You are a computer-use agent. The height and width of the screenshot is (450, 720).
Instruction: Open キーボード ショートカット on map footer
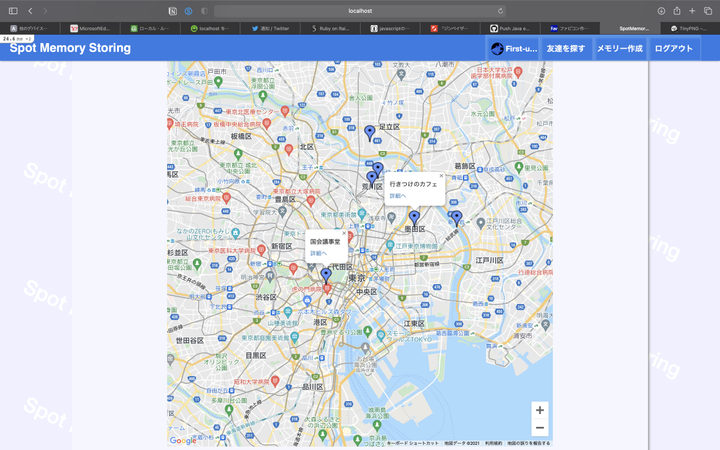click(412, 443)
